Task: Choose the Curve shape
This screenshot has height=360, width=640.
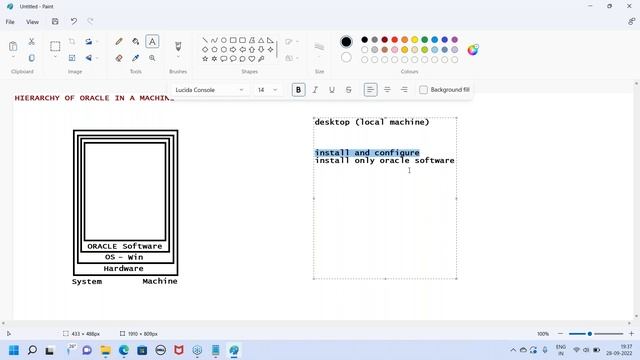Action: (x=214, y=40)
